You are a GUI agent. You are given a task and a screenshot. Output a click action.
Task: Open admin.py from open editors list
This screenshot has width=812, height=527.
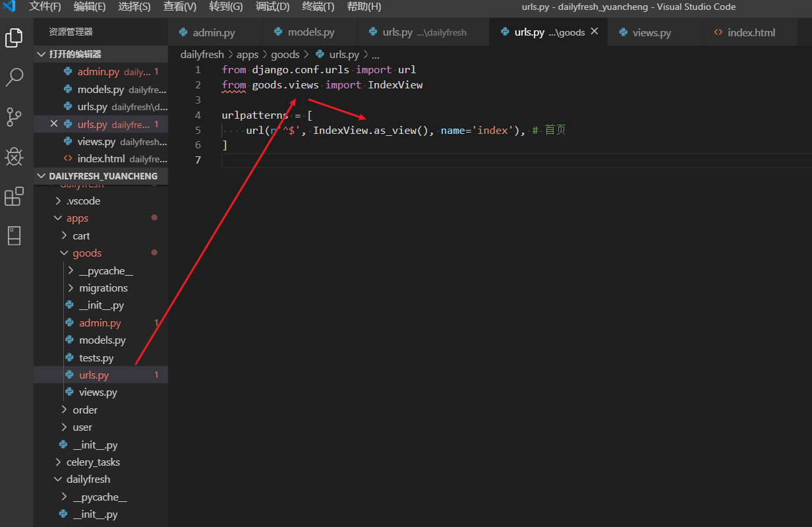(101, 72)
